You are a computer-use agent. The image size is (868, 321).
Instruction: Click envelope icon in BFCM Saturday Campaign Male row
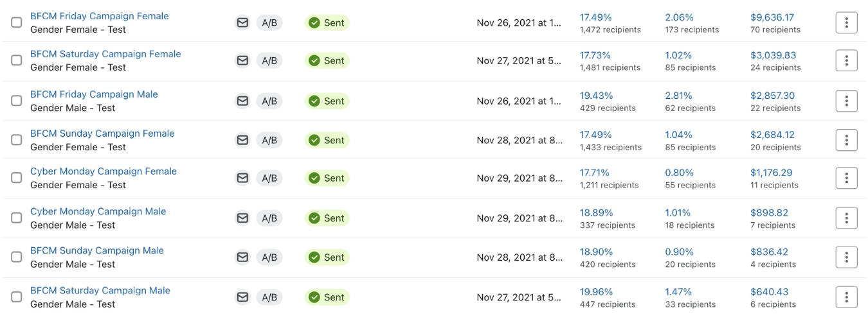click(242, 297)
